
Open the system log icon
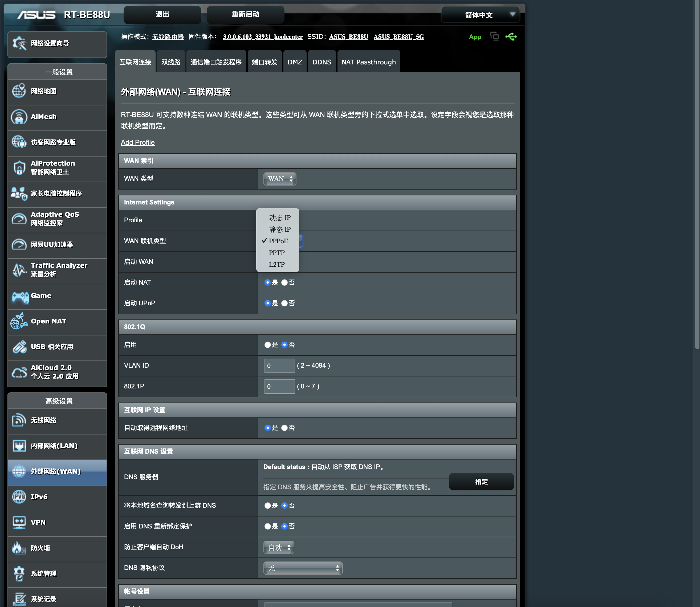(19, 599)
